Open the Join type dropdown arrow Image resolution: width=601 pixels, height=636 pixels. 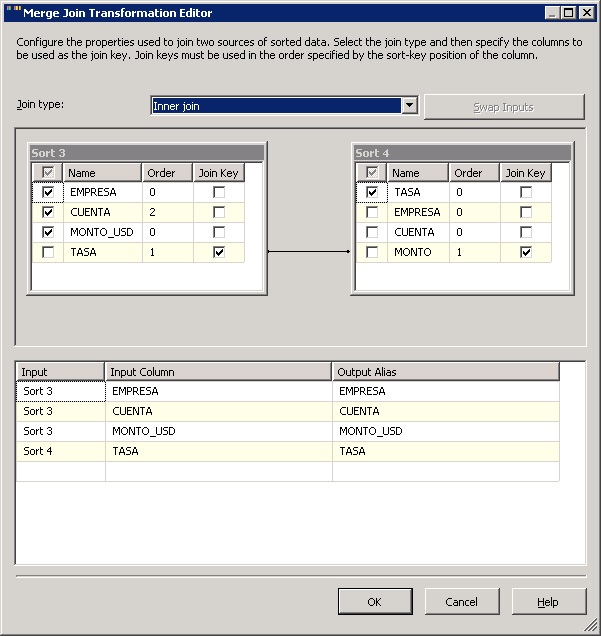(408, 105)
